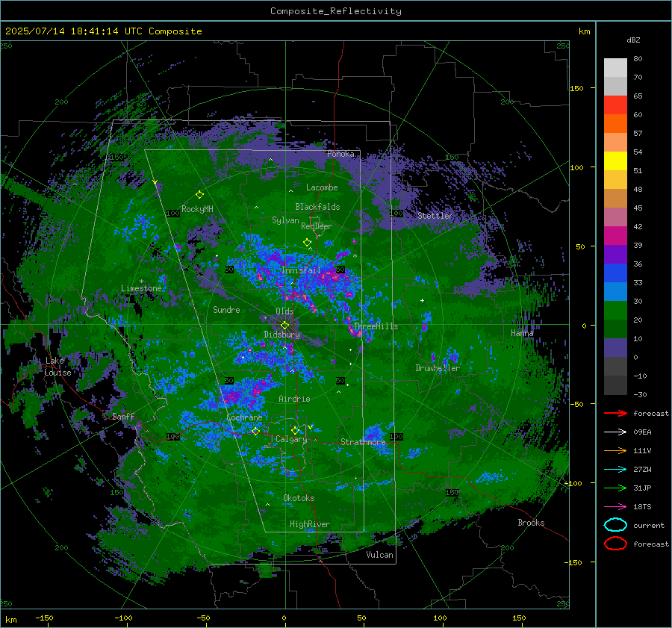The image size is (672, 628).
Task: Click the Airdrie city label
Action: pos(294,399)
